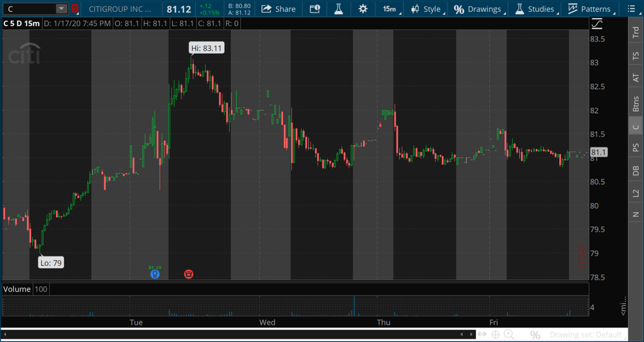
Task: Click the Volume value 100
Action: click(41, 289)
